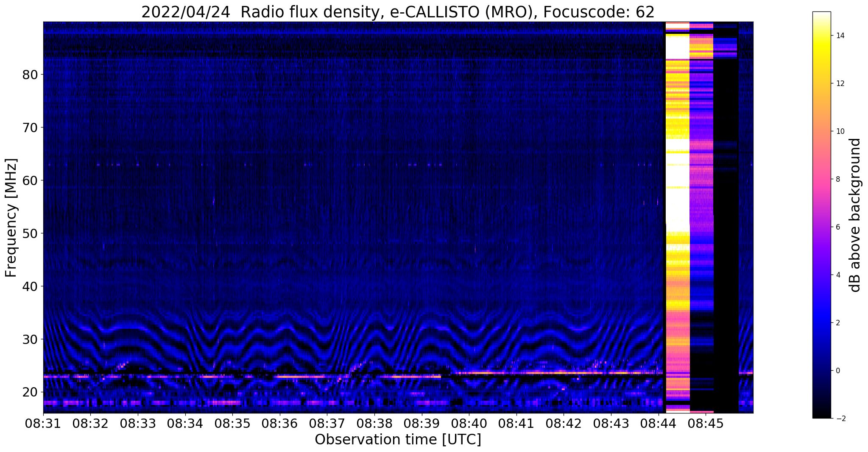This screenshot has height=452, width=868.
Task: Click the 14 colorbar tick label
Action: 839,36
